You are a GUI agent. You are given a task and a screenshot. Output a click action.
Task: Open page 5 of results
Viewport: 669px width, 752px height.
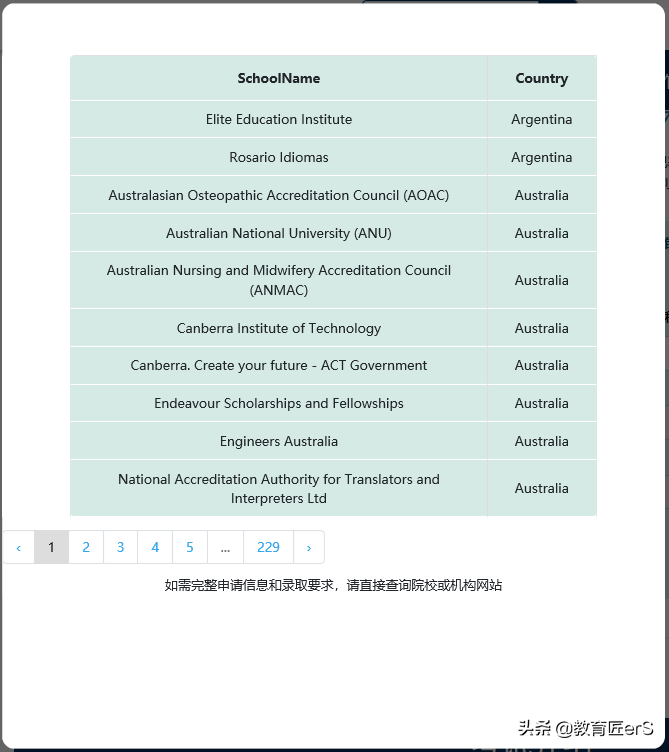point(190,547)
